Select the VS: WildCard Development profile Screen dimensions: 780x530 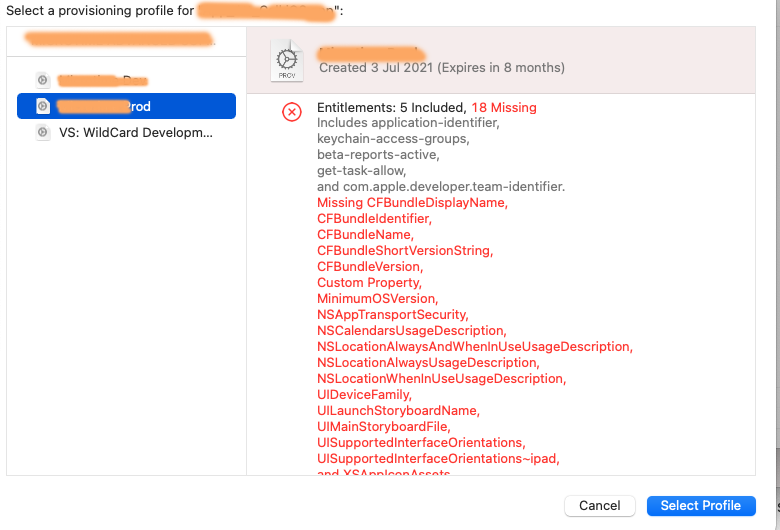pyautogui.click(x=135, y=132)
